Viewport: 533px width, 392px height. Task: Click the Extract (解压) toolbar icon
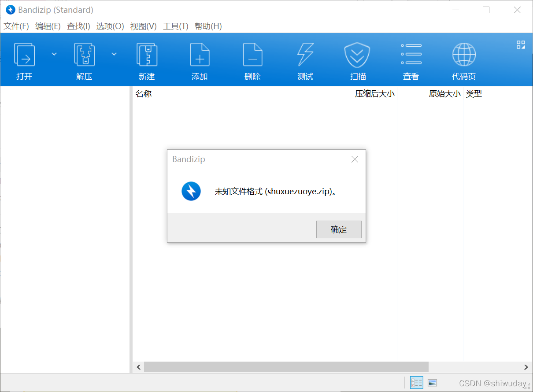(84, 55)
